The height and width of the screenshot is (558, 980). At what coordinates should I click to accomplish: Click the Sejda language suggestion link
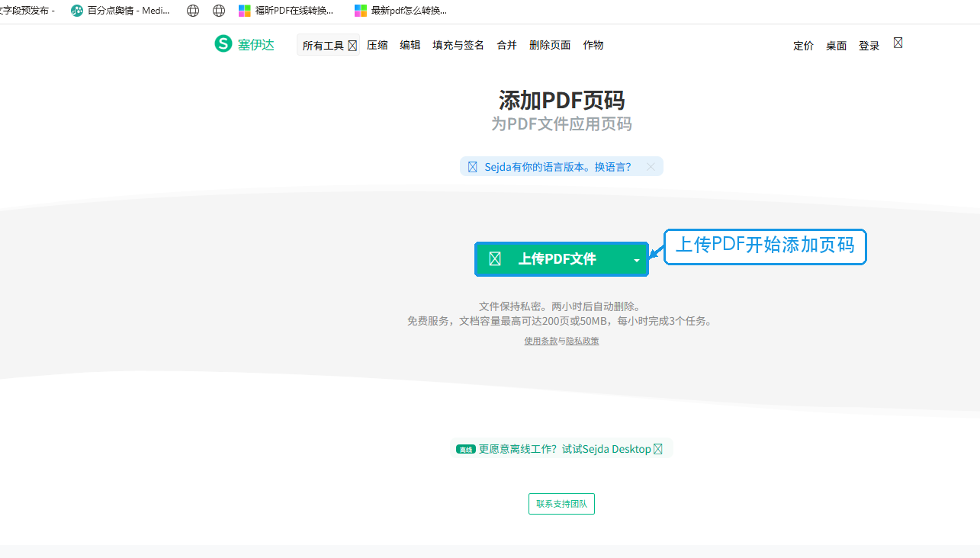[x=558, y=167]
